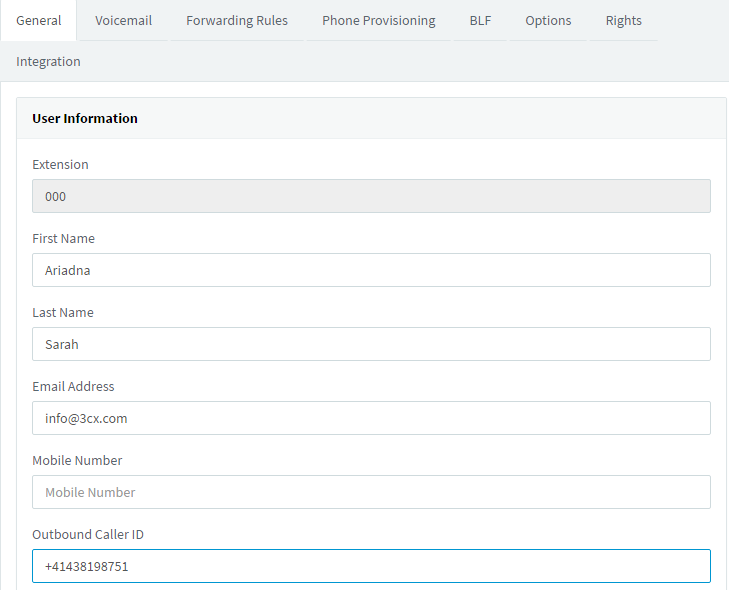This screenshot has height=590, width=729.
Task: Click the Extension field label
Action: 60,164
